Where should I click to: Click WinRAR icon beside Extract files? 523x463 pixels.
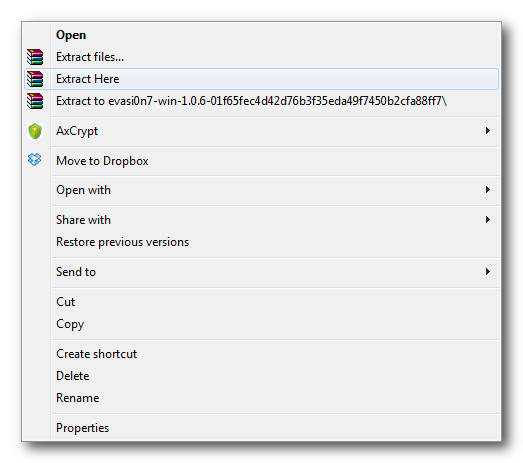[x=35, y=57]
